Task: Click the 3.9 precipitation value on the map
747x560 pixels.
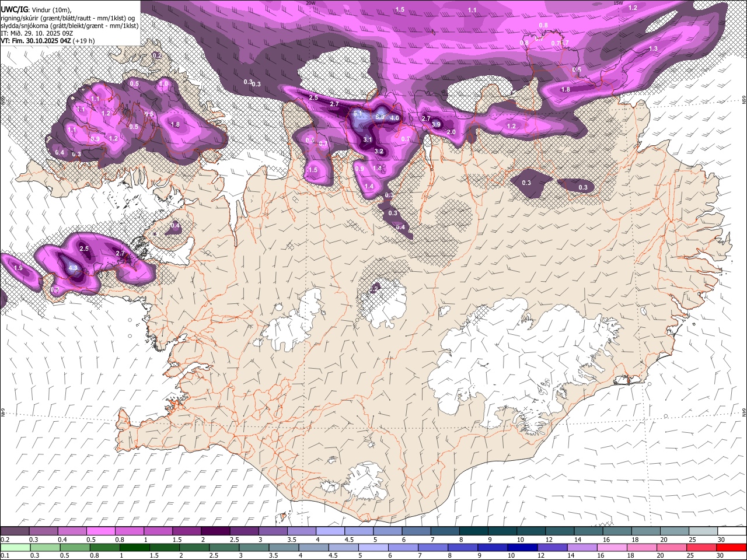Action: point(436,124)
